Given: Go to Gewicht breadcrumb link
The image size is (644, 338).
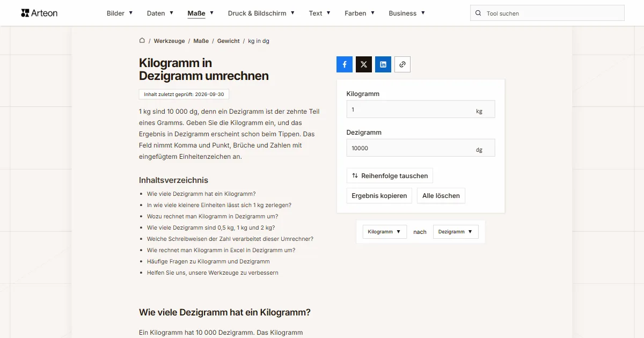Looking at the screenshot, I should click(x=229, y=41).
